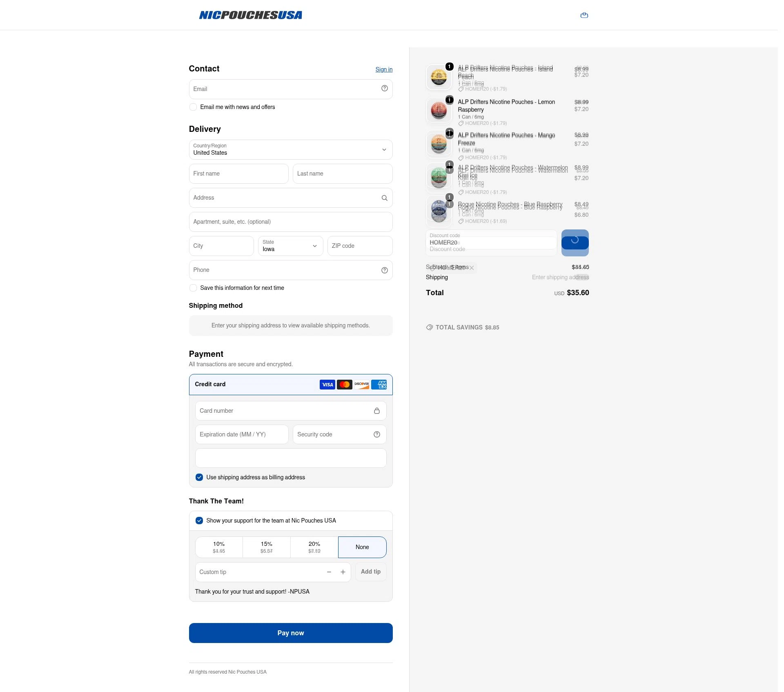Click the phone help question mark icon
Screen dimensions: 784x692
(x=384, y=270)
